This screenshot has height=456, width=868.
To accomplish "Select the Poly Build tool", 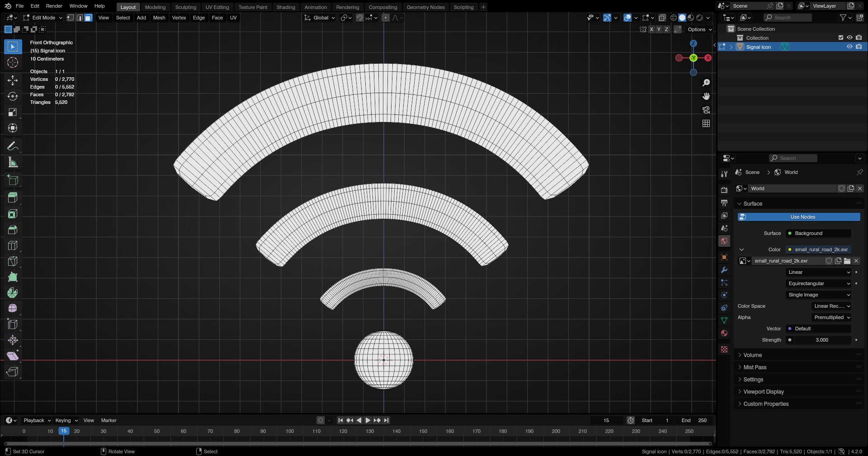I will click(x=13, y=277).
